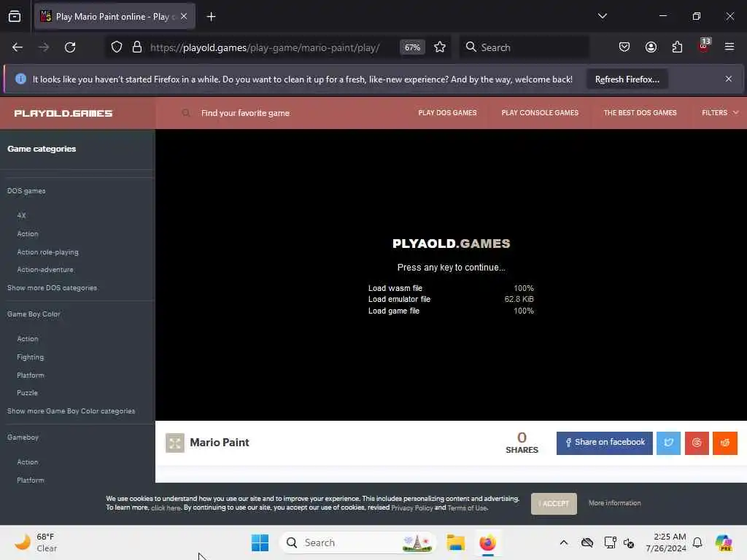Click the Refresh Firefox button
This screenshot has width=747, height=560.
[x=627, y=79]
